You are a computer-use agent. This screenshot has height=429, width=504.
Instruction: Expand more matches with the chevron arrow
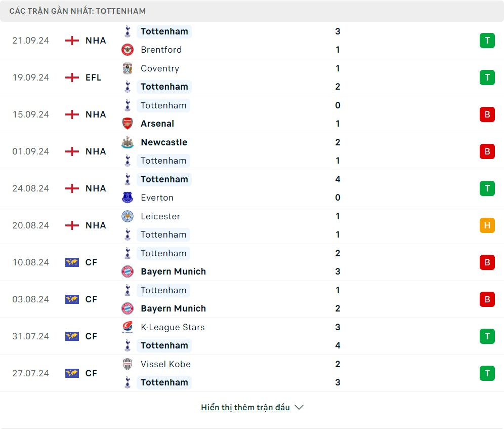[299, 407]
